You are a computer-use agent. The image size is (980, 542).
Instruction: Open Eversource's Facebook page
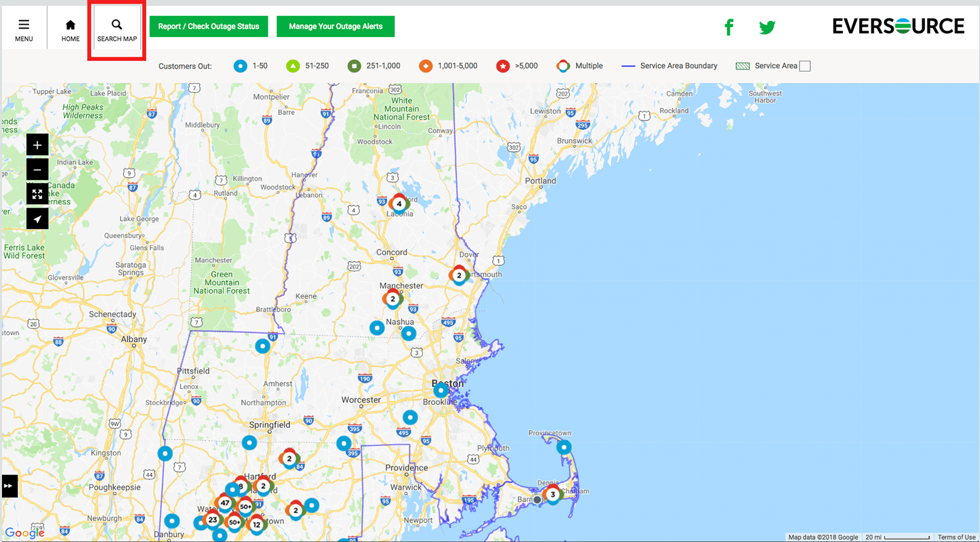pyautogui.click(x=729, y=27)
